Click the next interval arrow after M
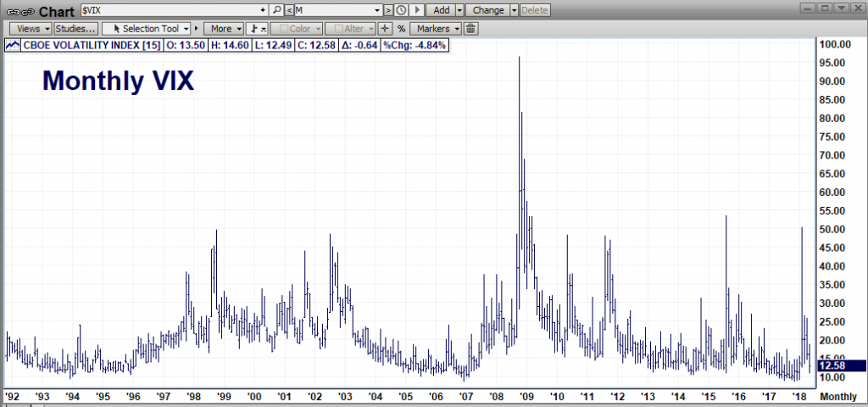Screen dimensions: 868x407 pos(388,10)
